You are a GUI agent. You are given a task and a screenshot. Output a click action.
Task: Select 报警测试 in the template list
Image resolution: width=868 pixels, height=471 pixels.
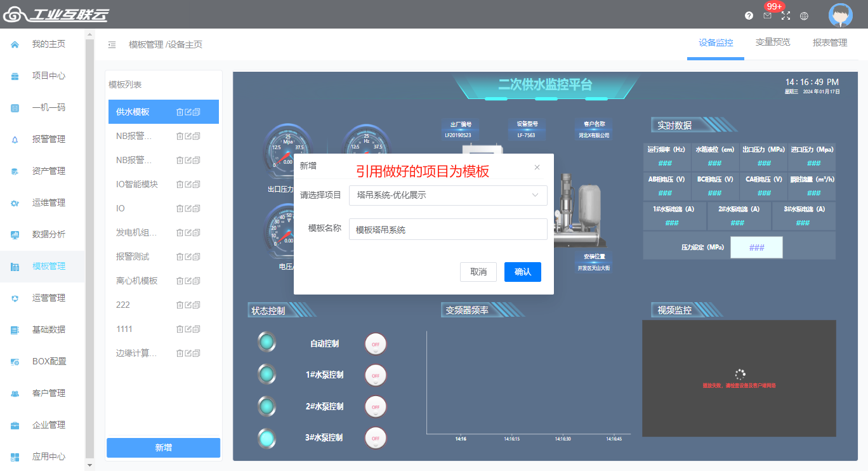(x=133, y=256)
